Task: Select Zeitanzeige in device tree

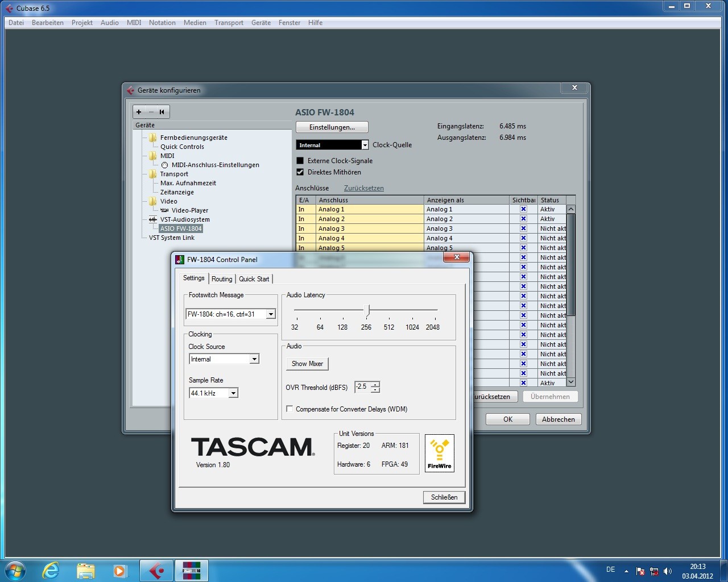Action: point(177,192)
